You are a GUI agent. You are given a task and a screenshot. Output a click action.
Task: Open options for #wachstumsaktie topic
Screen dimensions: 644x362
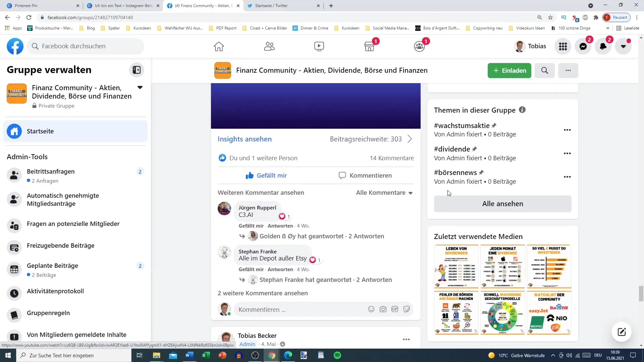click(567, 130)
